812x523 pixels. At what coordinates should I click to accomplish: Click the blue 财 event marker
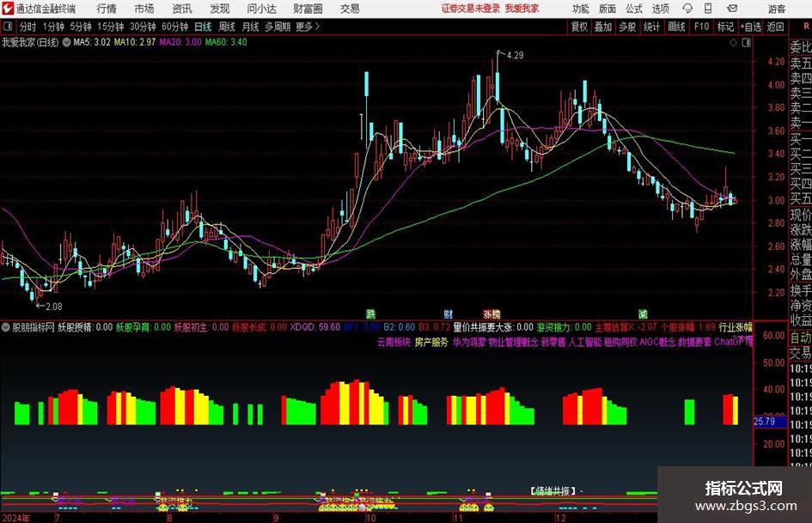tap(448, 313)
